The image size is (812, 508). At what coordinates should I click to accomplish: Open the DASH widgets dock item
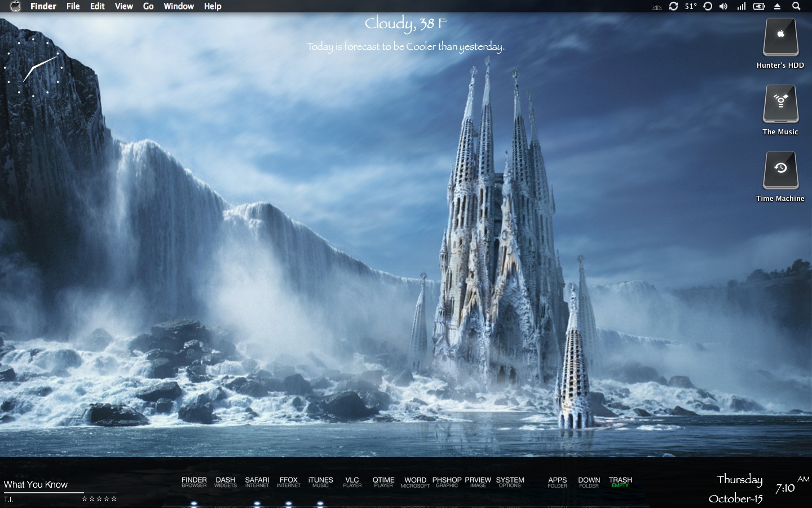(226, 482)
